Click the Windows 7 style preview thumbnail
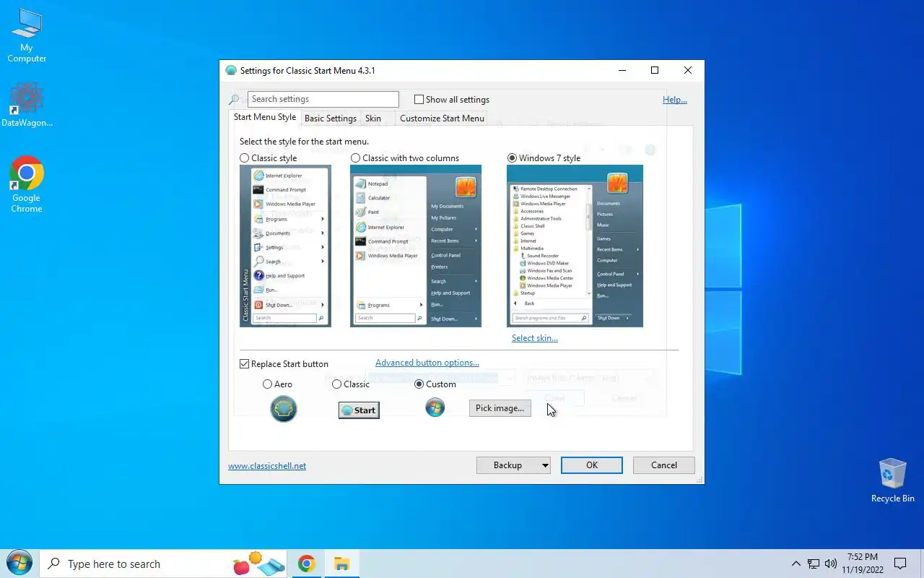 point(575,246)
